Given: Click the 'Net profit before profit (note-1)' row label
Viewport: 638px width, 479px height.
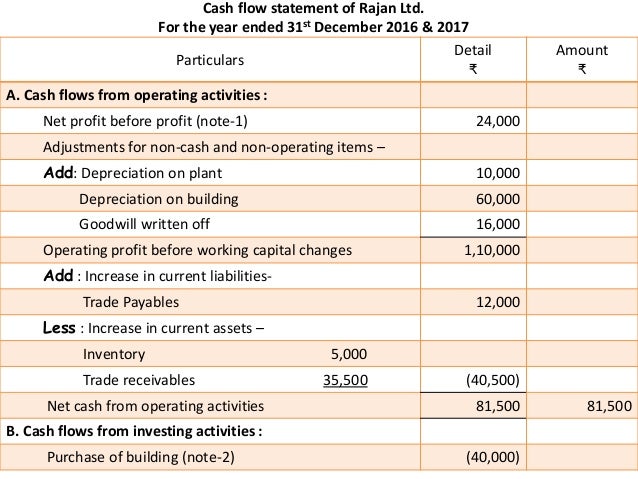Looking at the screenshot, I should pos(144,123).
